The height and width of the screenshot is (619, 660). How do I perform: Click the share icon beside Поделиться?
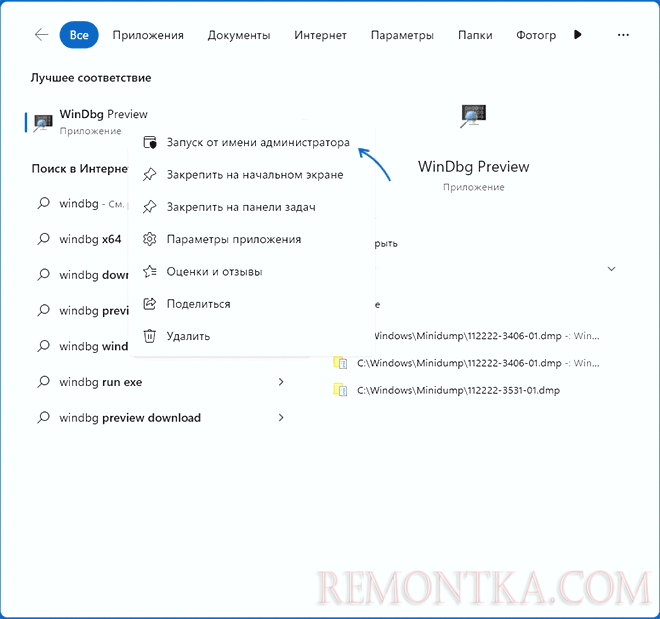(x=150, y=303)
